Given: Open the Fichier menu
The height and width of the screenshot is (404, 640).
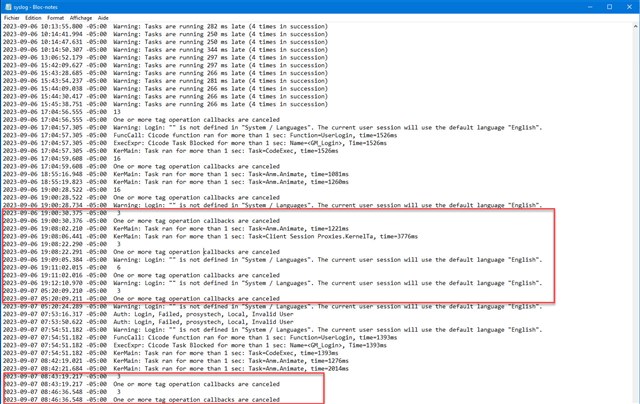Looking at the screenshot, I should (12, 17).
